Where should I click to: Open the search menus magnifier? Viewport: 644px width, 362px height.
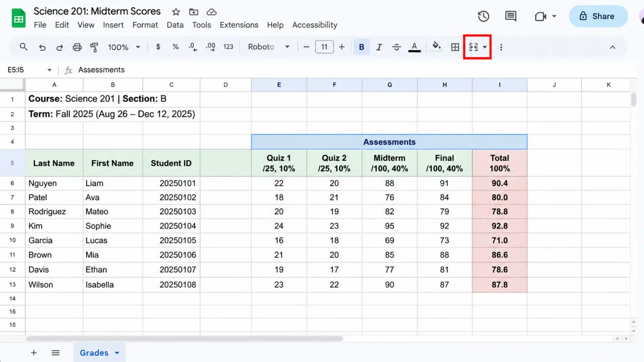click(x=23, y=47)
